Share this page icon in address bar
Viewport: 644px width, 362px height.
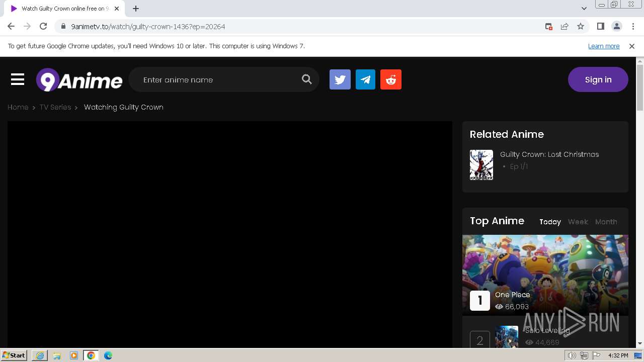[x=565, y=27]
